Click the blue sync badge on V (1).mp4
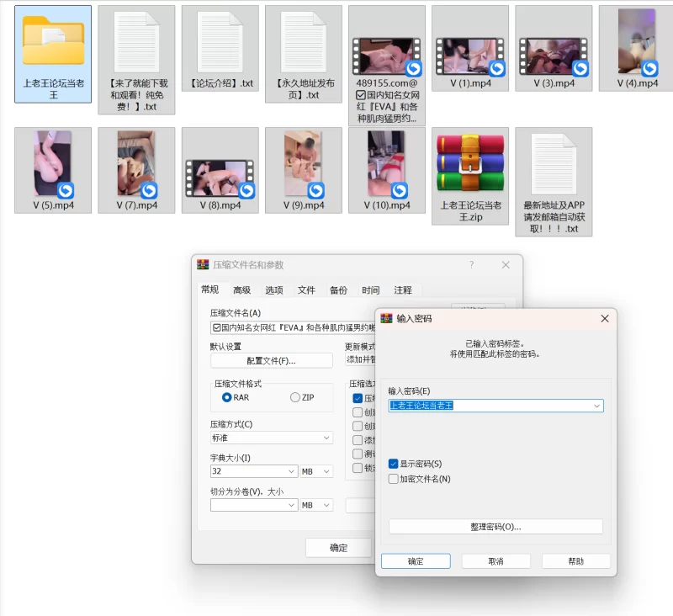Viewport: 673px width, 616px height. (497, 69)
